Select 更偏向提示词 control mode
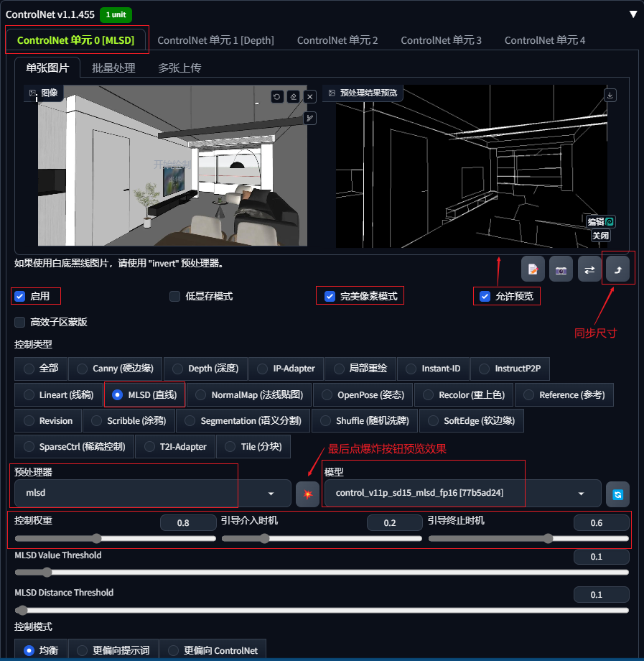This screenshot has width=644, height=661. 113,650
